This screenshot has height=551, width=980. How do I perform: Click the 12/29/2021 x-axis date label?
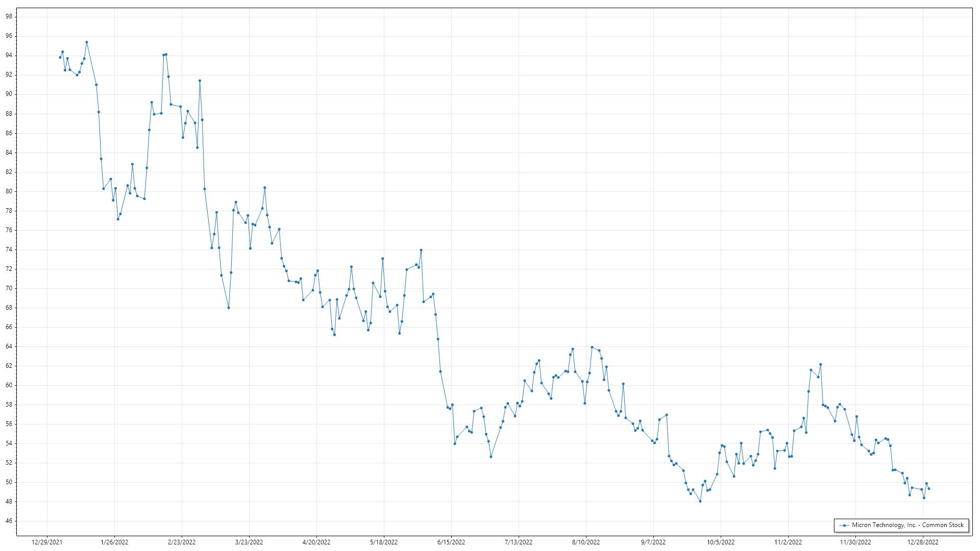(47, 542)
